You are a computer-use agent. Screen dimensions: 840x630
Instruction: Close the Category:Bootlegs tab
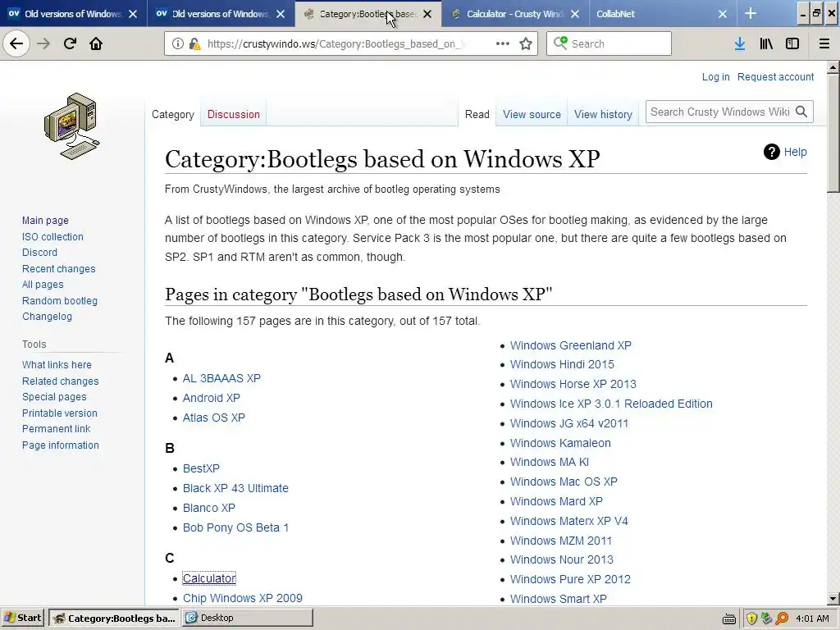pos(427,14)
